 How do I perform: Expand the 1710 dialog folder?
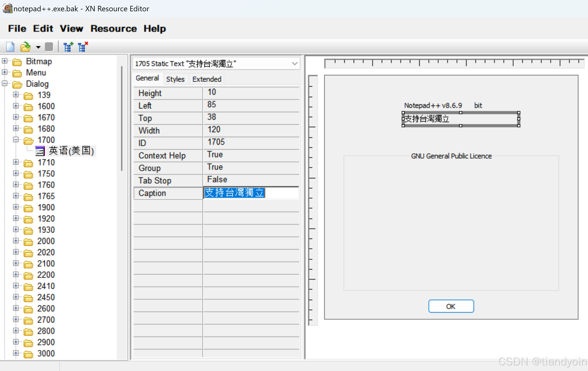[x=16, y=162]
